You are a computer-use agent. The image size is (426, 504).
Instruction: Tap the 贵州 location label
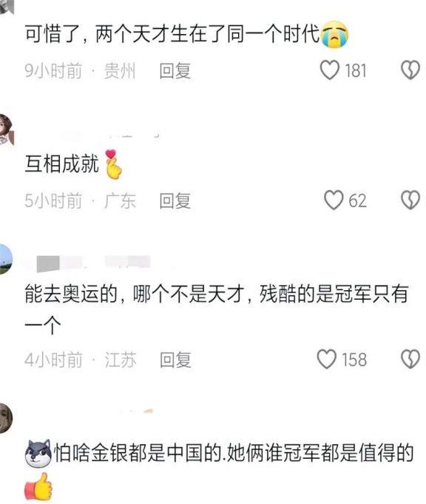[120, 71]
